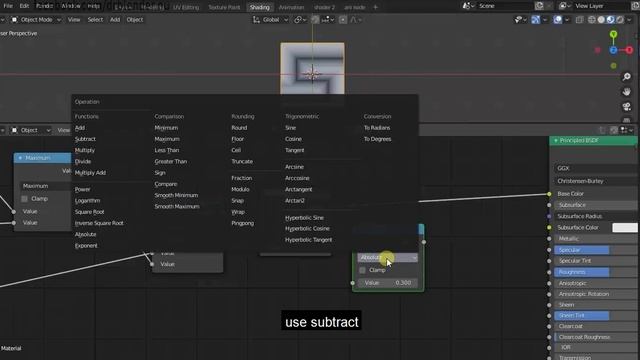Toggle viewport gizmos icon
640x360 pixels.
[x=536, y=20]
